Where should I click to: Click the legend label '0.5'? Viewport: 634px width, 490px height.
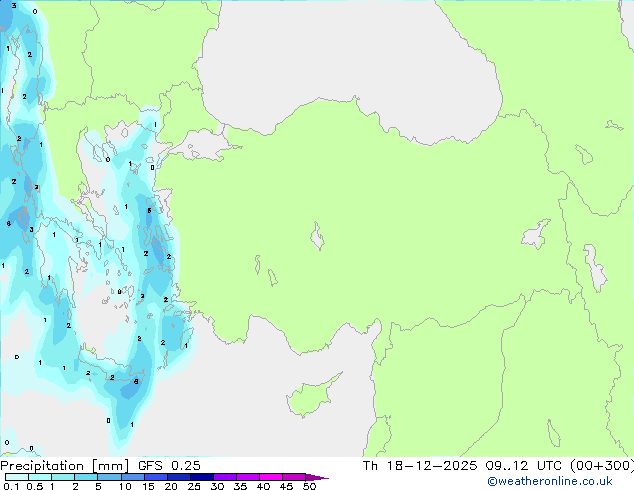click(34, 486)
